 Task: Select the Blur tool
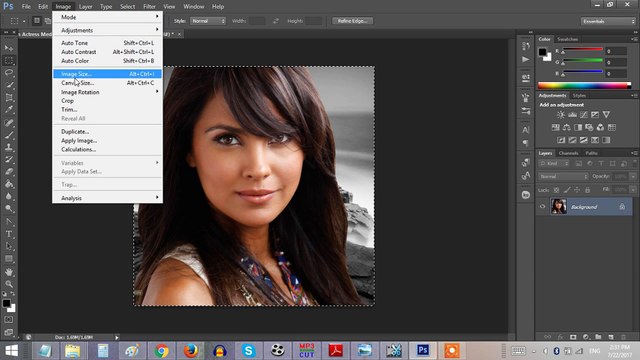[9, 196]
